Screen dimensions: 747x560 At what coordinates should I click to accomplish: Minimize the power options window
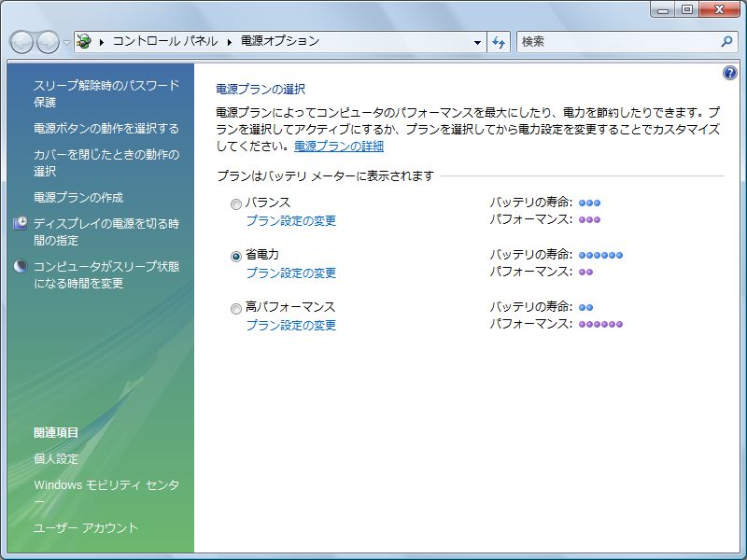click(663, 9)
